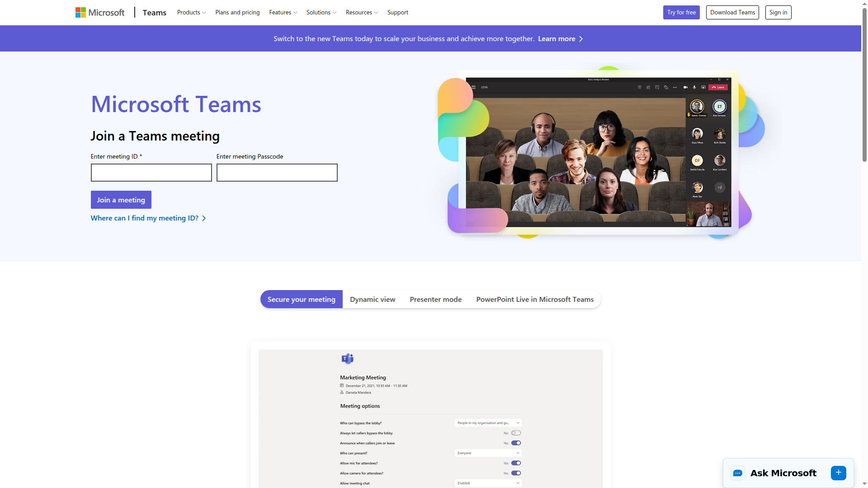
Task: Click the person icon beside Daniela Mandera
Action: [x=342, y=392]
